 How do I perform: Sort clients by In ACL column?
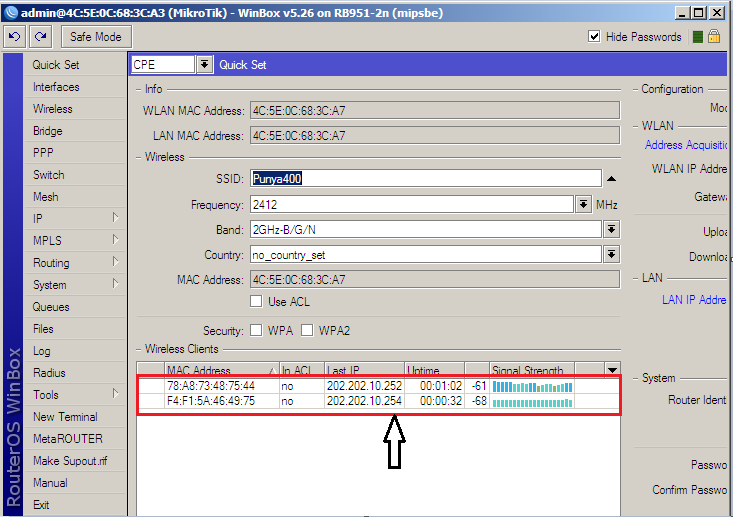[x=302, y=370]
